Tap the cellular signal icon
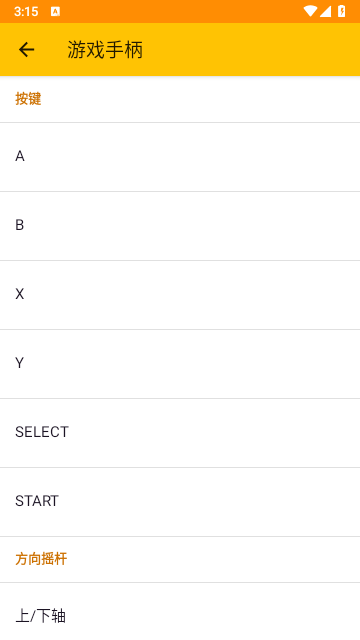This screenshot has width=360, height=640. (325, 11)
